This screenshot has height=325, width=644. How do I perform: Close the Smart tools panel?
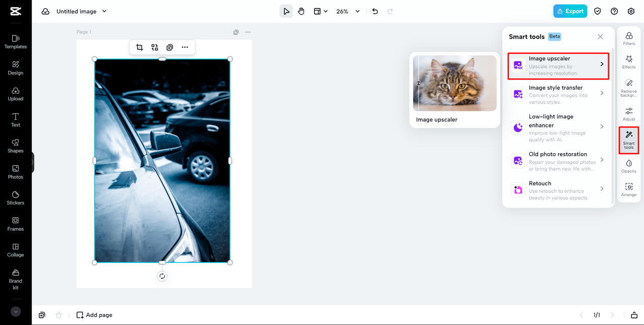pyautogui.click(x=600, y=37)
